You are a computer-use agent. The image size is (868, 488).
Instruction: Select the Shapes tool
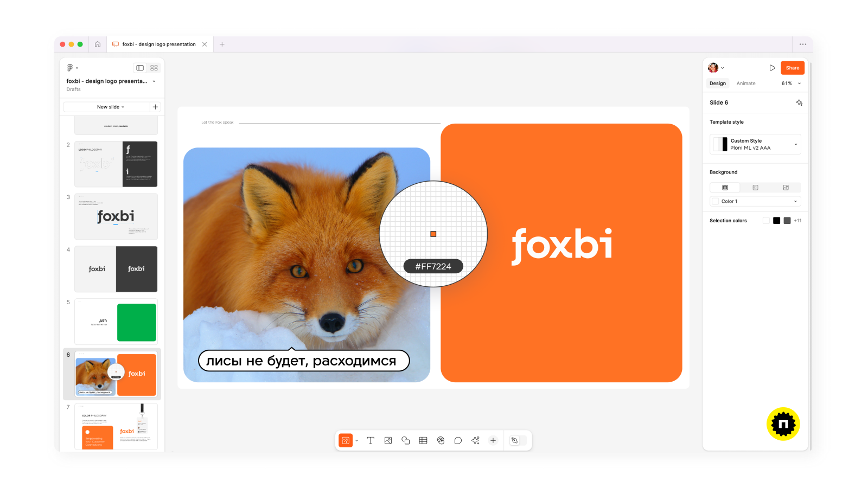405,440
